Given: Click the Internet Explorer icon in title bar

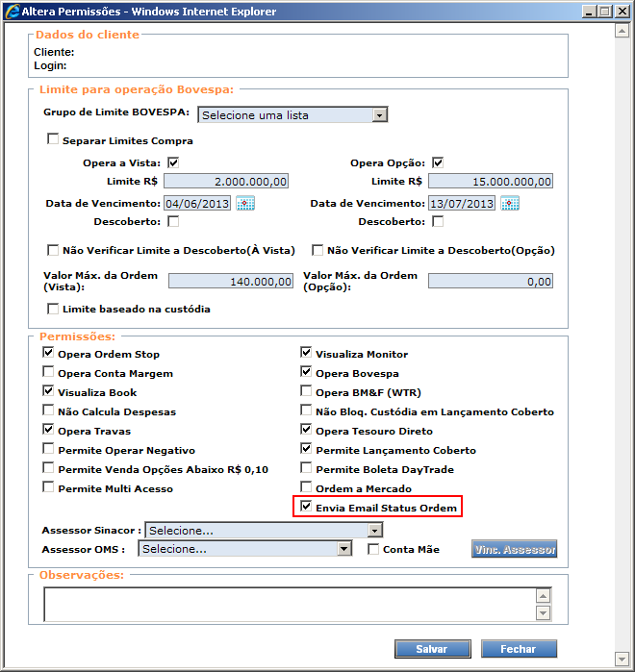Looking at the screenshot, I should [x=12, y=12].
